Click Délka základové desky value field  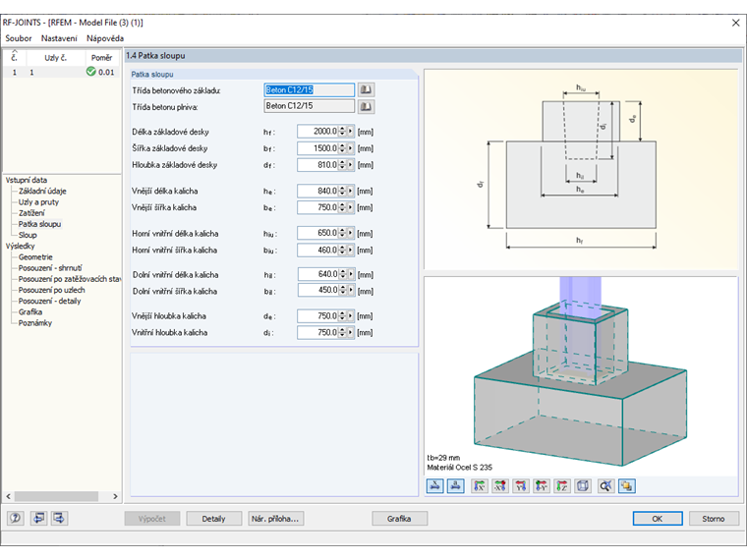(x=317, y=131)
